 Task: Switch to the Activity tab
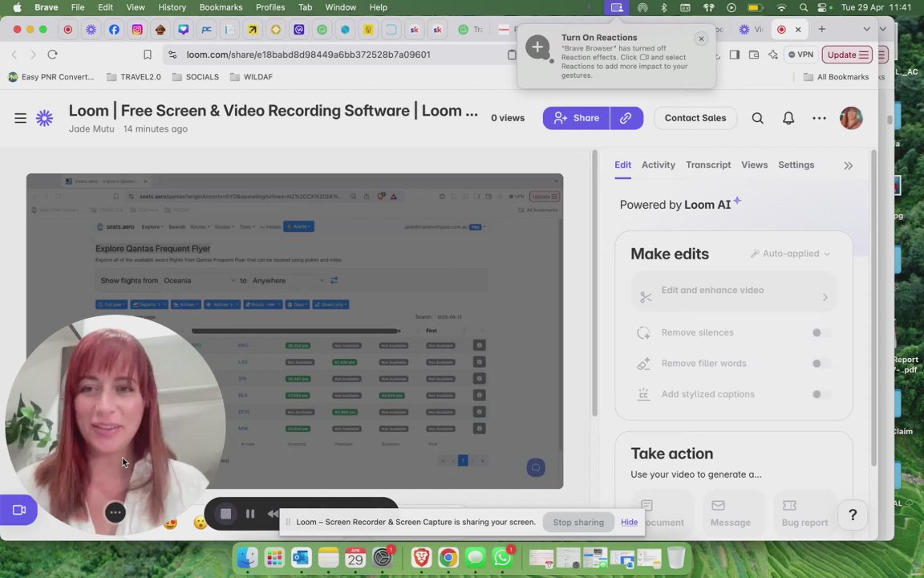[x=659, y=165]
